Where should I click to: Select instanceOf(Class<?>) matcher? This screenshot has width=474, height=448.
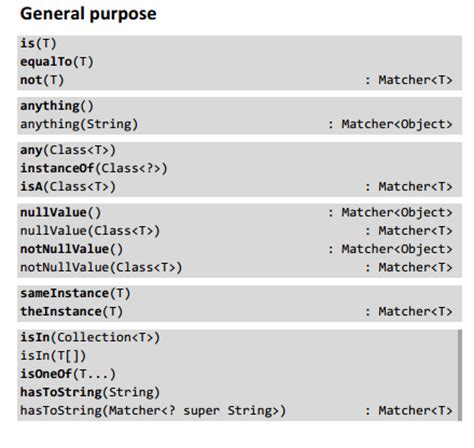click(x=94, y=168)
